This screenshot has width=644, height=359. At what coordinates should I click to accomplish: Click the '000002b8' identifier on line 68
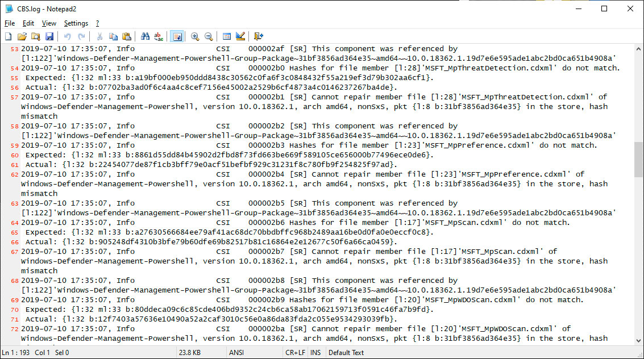(266, 281)
